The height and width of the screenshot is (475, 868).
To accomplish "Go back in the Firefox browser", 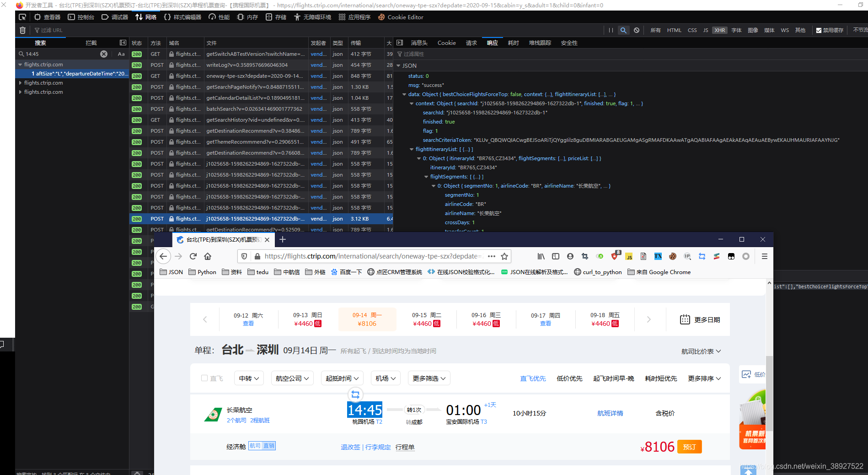I will click(163, 256).
